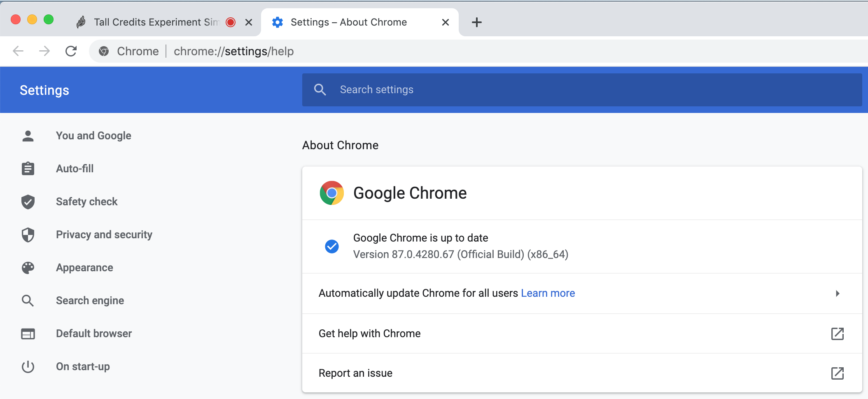868x399 pixels.
Task: Open Auto-fill settings section
Action: [75, 169]
